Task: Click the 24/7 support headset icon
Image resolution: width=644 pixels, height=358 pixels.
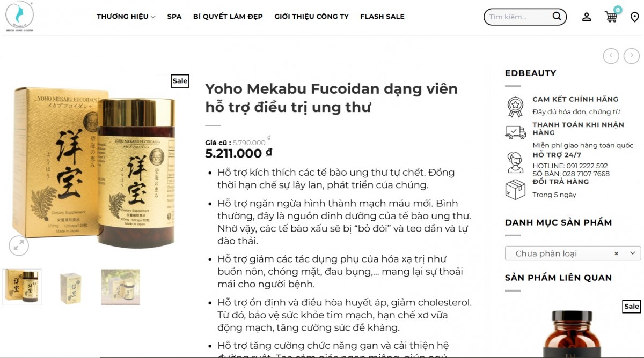Action: pos(516,162)
